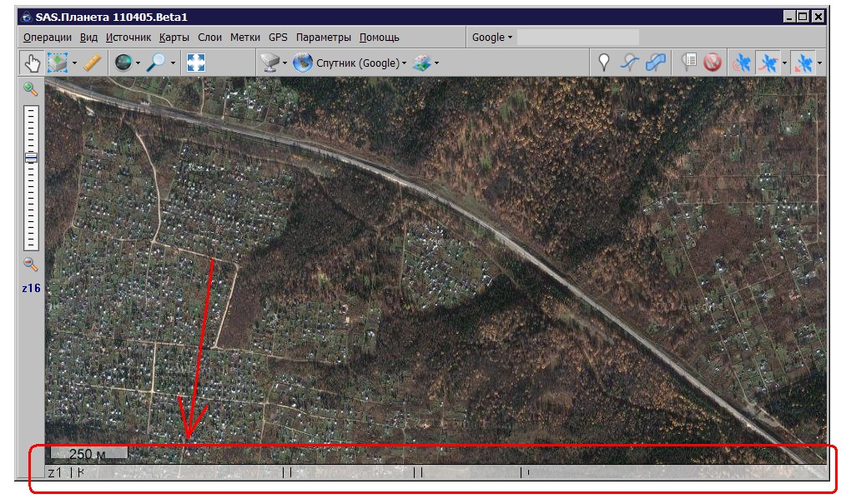Expand the Google search provider dropdown
The width and height of the screenshot is (846, 504).
point(491,37)
